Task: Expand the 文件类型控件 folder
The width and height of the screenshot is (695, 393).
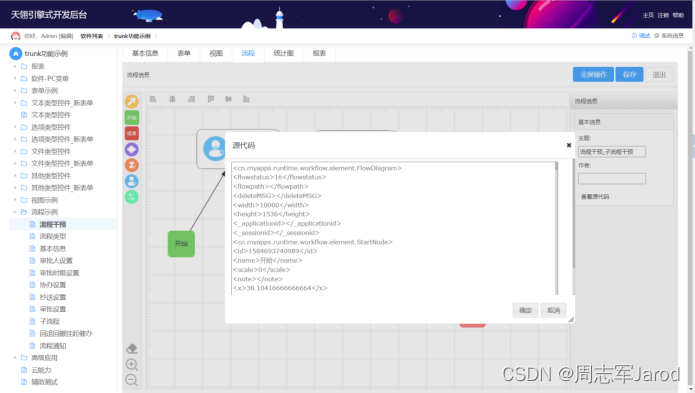Action: 15,151
